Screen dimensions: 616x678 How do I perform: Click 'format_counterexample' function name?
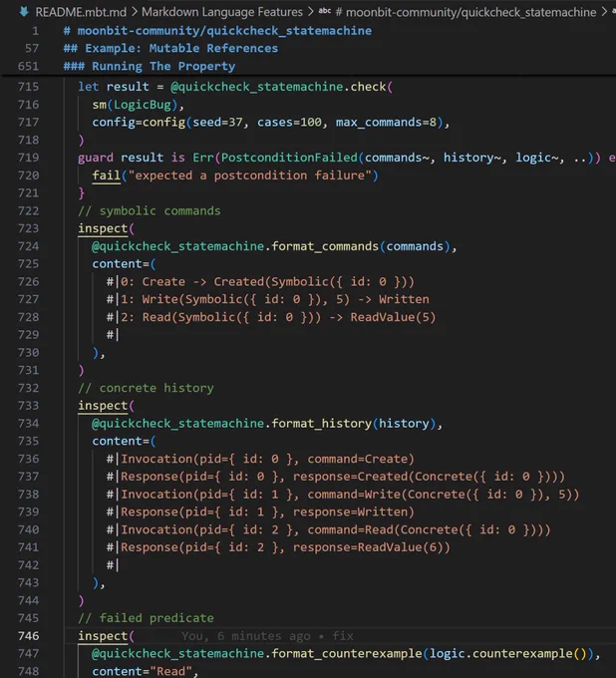pos(346,654)
